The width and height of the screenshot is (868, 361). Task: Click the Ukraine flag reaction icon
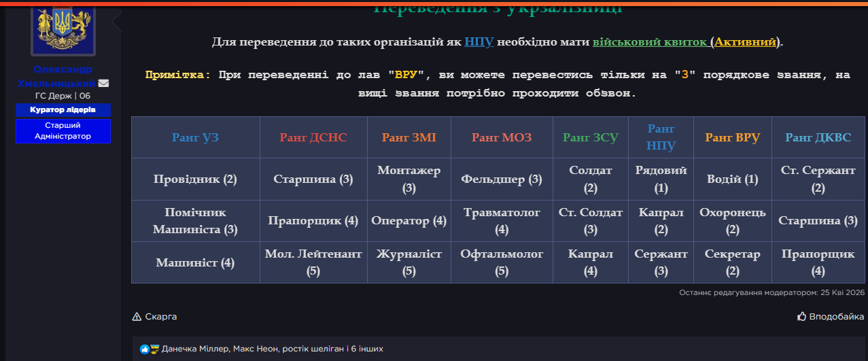pyautogui.click(x=154, y=349)
